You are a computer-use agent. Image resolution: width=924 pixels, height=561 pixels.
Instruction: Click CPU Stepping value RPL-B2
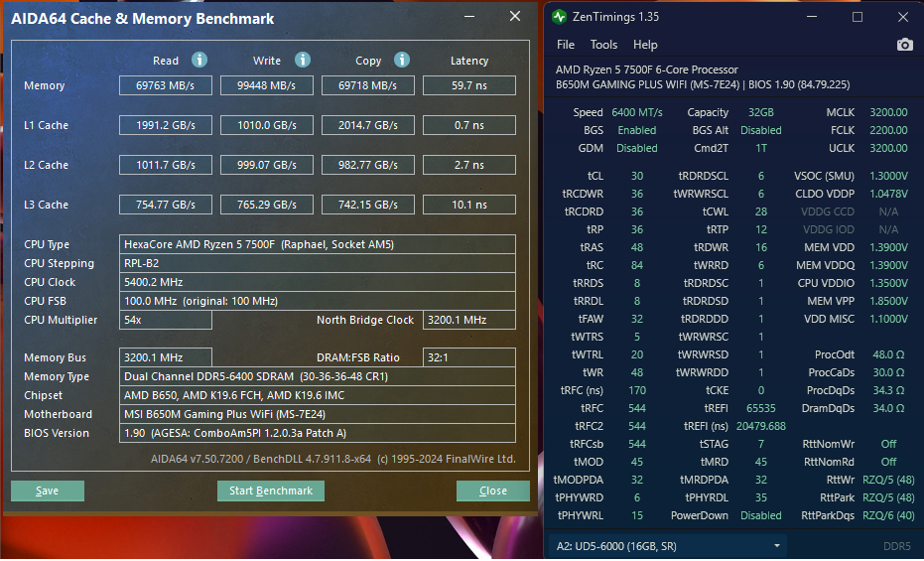318,263
